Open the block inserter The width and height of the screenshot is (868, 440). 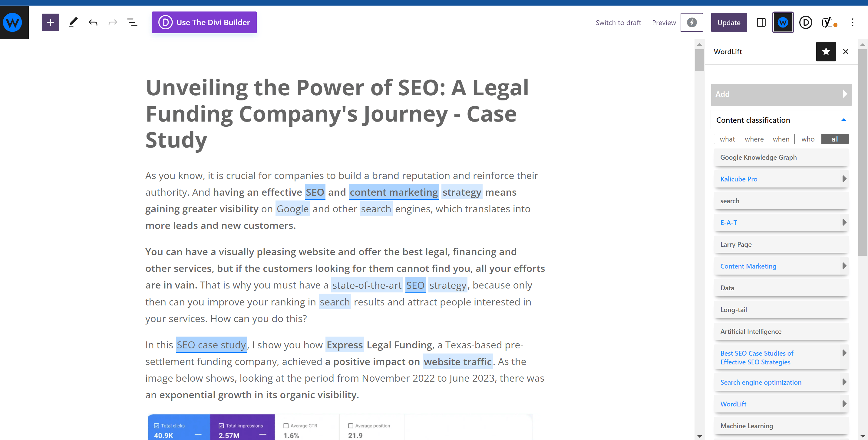pos(50,22)
